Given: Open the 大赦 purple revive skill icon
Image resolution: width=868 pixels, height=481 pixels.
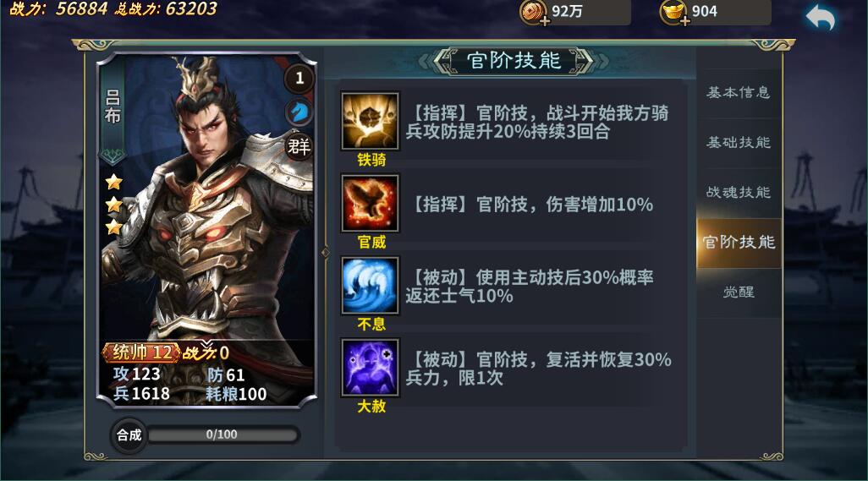Looking at the screenshot, I should coord(370,368).
